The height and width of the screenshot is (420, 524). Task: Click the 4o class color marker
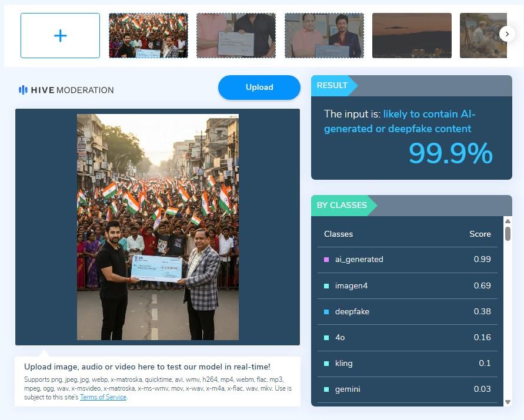click(326, 338)
